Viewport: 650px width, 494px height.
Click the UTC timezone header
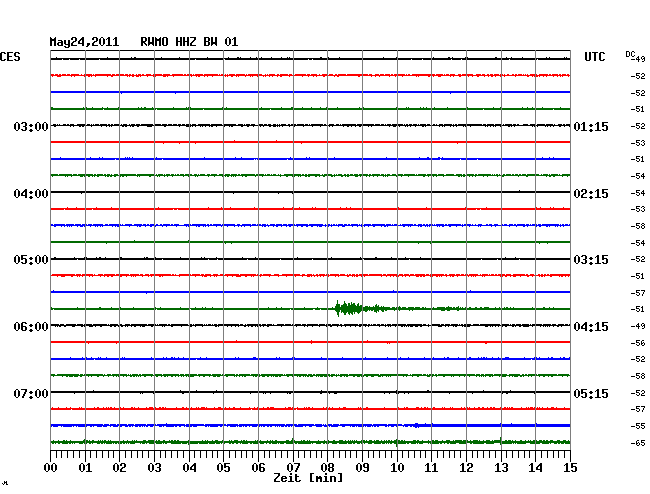pyautogui.click(x=594, y=57)
